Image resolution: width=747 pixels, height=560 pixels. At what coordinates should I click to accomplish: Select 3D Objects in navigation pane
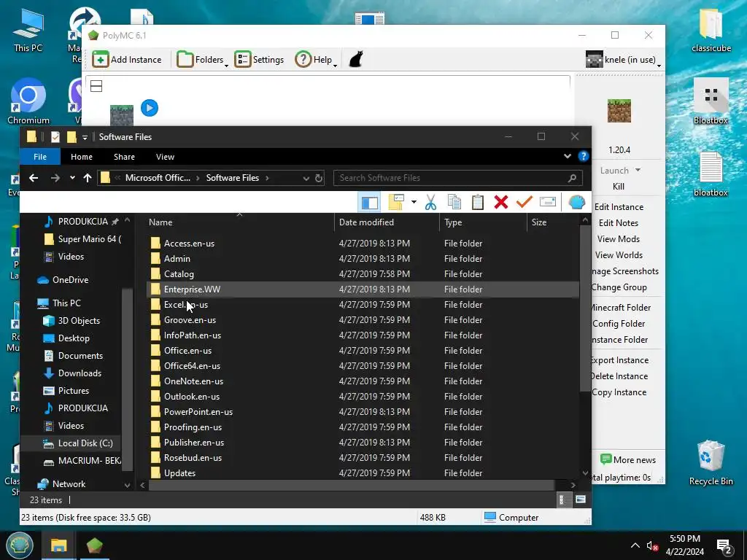[79, 321]
